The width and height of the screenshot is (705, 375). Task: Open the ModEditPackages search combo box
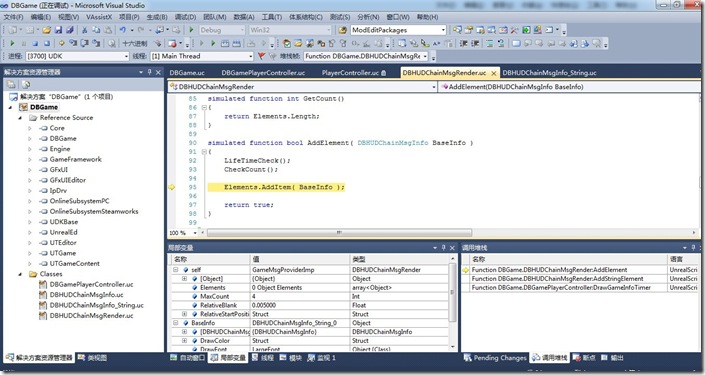pos(398,30)
